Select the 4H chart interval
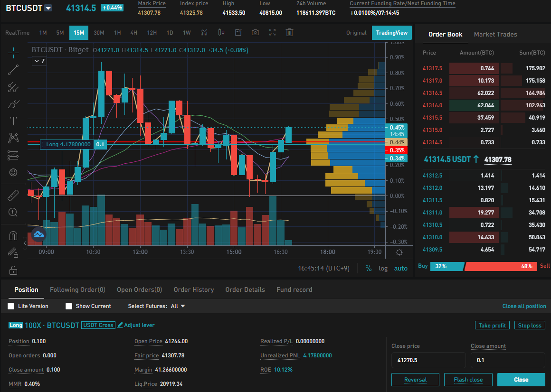Image resolution: width=551 pixels, height=392 pixels. (x=134, y=33)
